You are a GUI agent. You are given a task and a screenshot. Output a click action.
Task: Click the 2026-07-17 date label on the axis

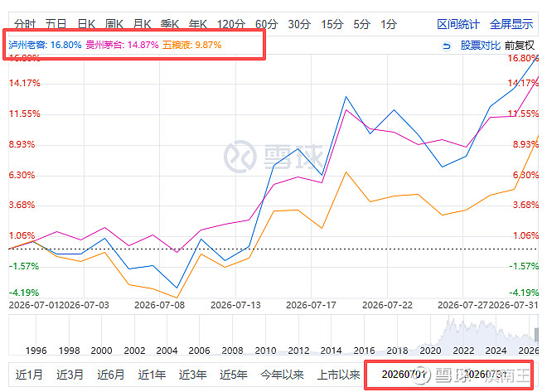(311, 305)
